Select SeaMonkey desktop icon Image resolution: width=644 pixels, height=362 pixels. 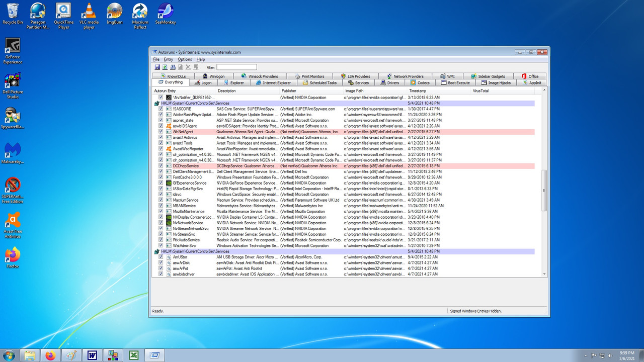(x=165, y=14)
